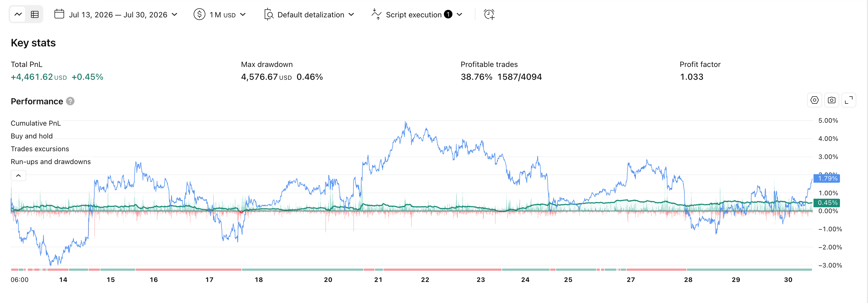Screen dimensions: 868x303
Task: Toggle the Trades excursions series
Action: point(40,149)
